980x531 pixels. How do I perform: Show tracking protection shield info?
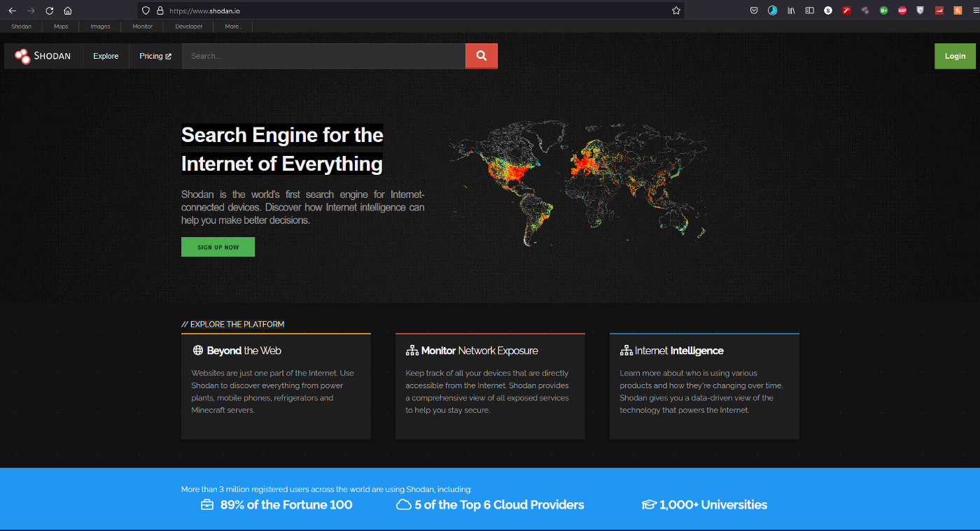(146, 10)
